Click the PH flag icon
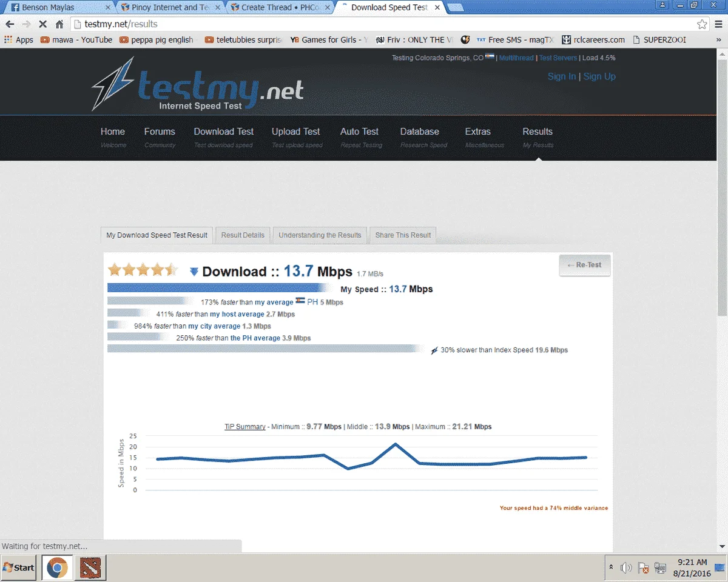 click(300, 301)
